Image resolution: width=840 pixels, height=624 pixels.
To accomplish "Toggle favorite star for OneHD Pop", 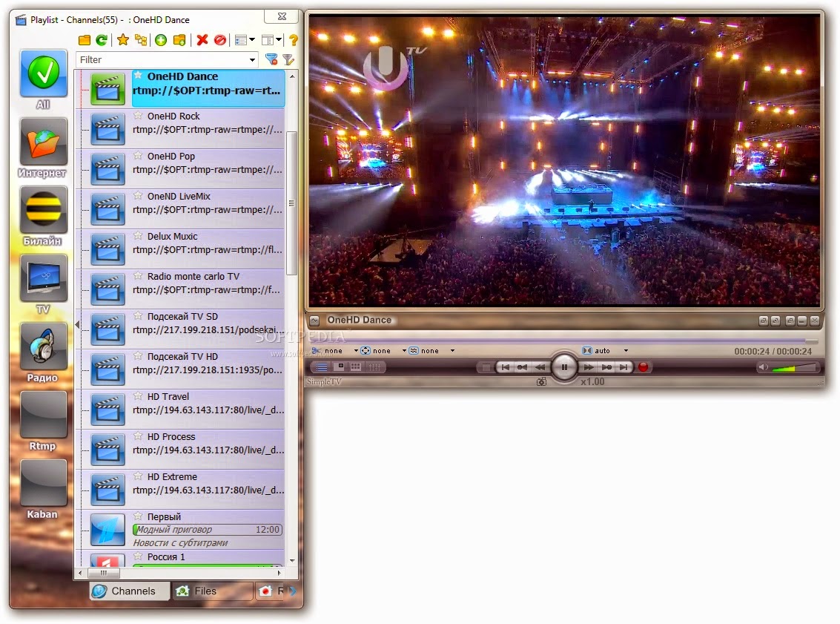I will [138, 156].
